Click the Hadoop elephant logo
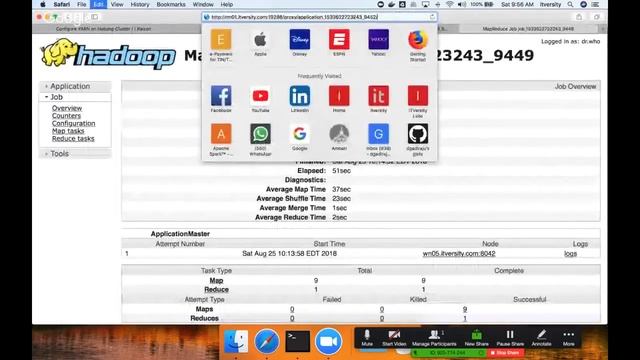The height and width of the screenshot is (360, 640). tap(108, 53)
